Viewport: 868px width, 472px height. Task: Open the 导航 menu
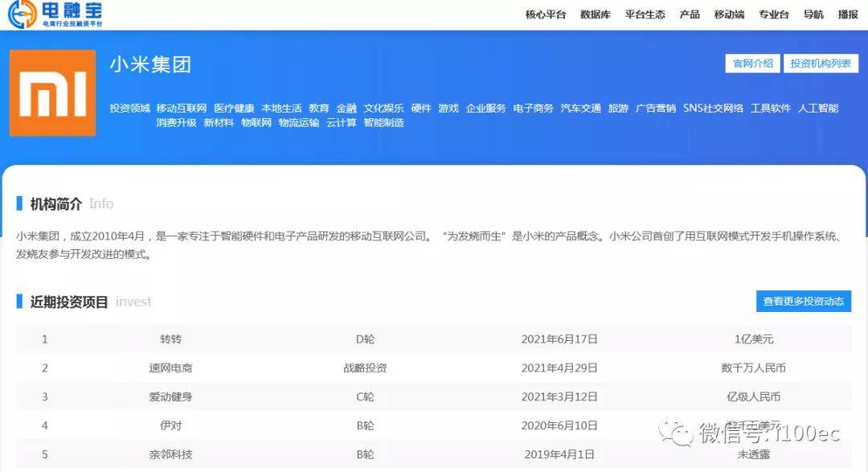pyautogui.click(x=813, y=14)
